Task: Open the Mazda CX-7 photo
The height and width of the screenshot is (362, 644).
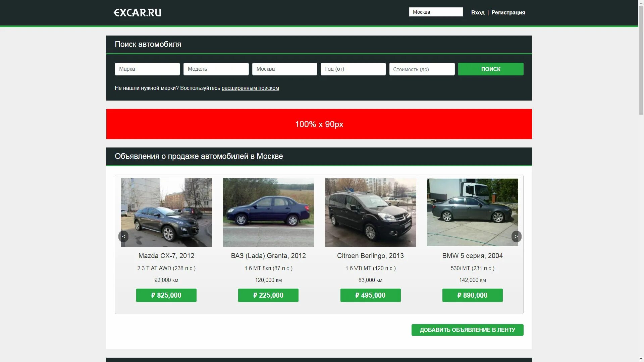Action: (166, 213)
